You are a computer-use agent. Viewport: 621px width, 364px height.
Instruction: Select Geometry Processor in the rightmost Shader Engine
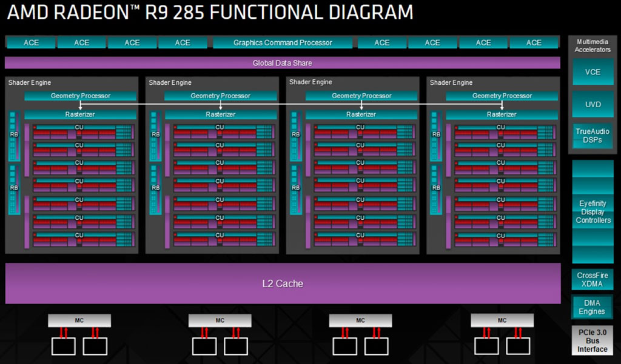click(x=502, y=96)
